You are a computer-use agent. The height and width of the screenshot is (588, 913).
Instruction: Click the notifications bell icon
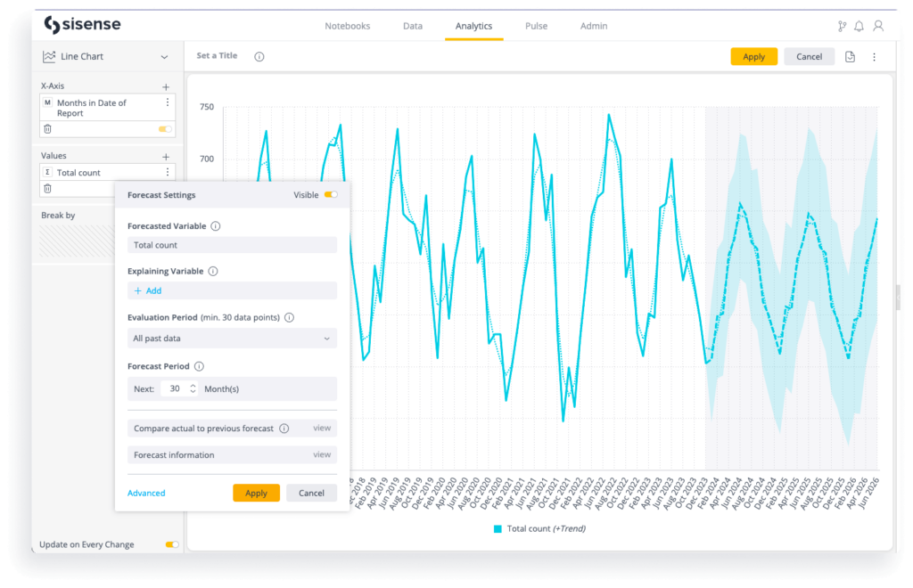point(859,26)
